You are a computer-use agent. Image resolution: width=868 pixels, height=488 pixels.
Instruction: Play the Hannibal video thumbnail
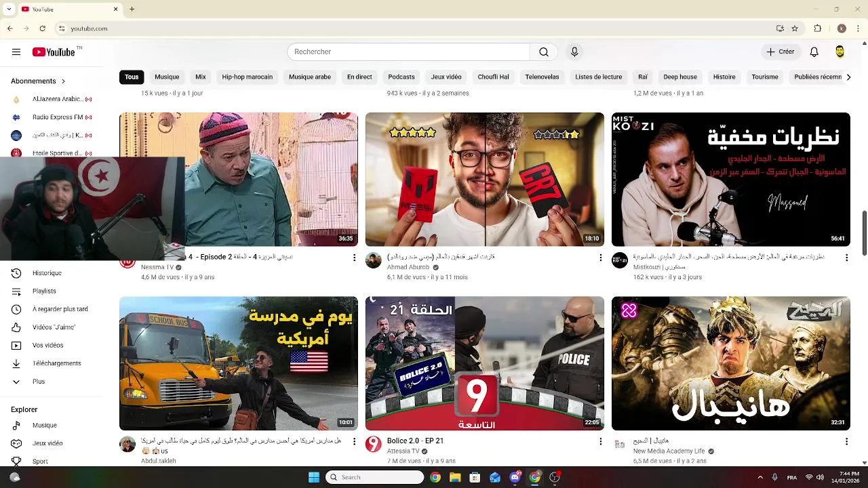pos(731,363)
